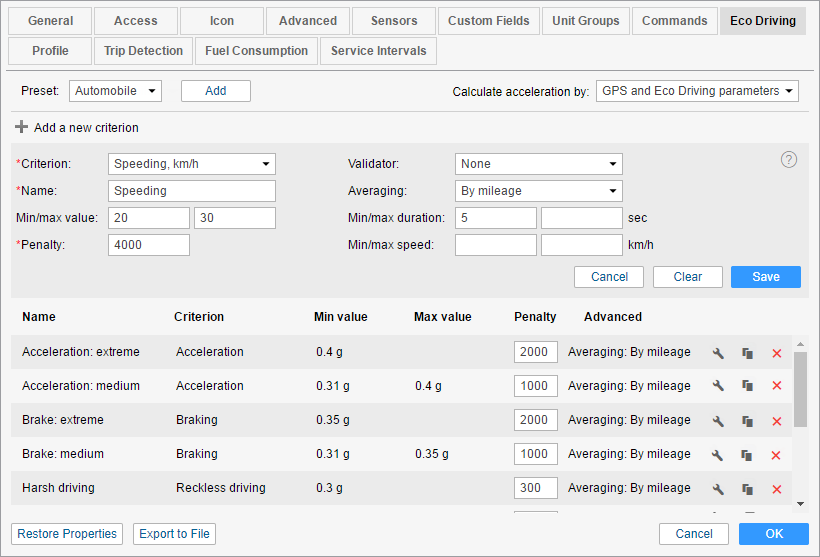Screen dimensions: 820x557
Task: Delete the Brake: extreme criterion
Action: (x=776, y=421)
